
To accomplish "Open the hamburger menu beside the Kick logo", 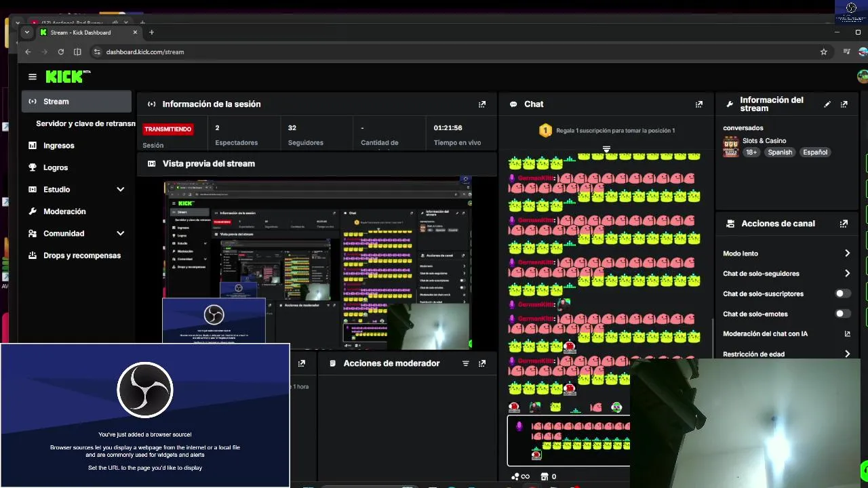I will 32,77.
